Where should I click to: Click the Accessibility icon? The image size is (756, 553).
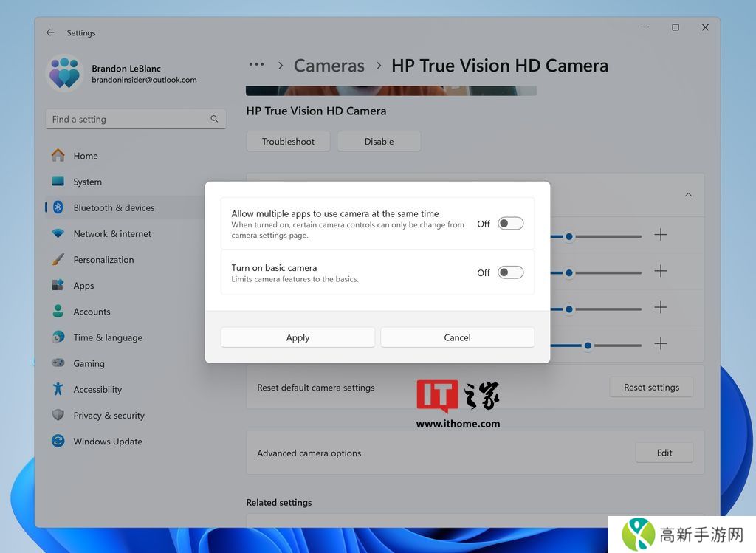point(58,389)
